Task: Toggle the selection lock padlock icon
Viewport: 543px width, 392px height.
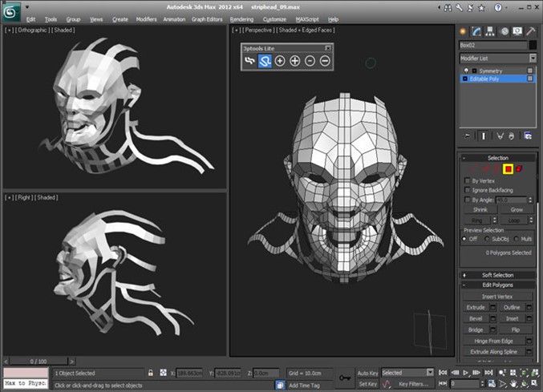Action: pos(150,373)
